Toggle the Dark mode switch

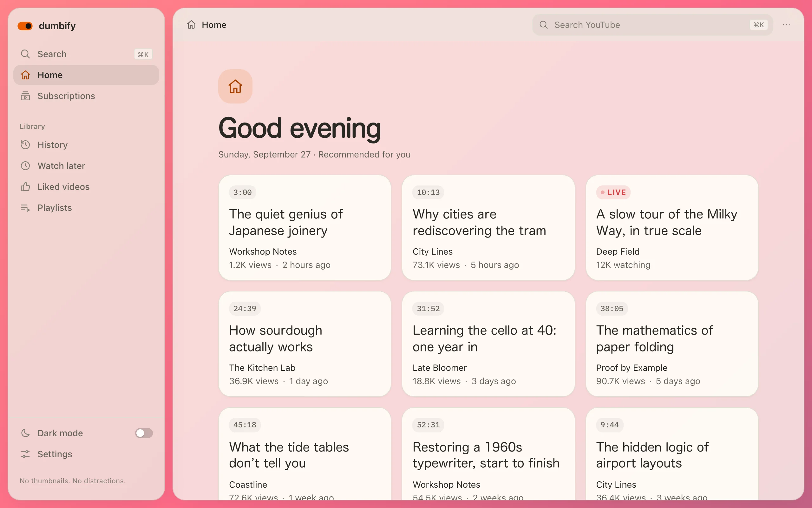144,433
